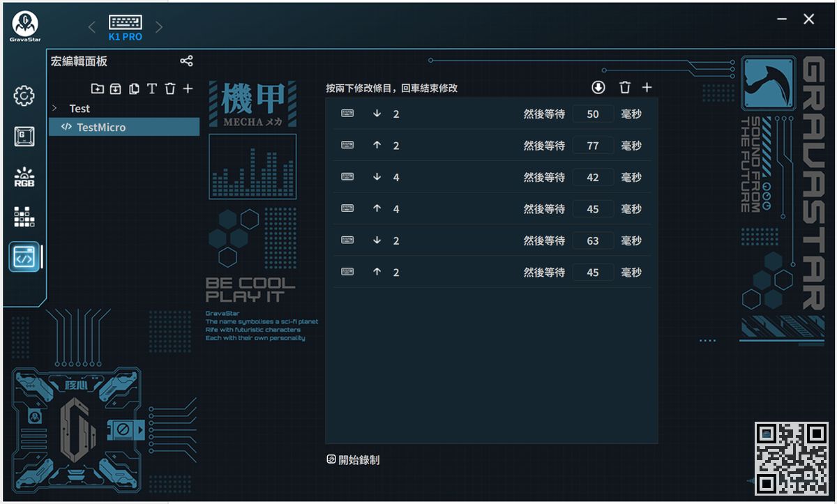Copy the selected macro with the duplicate icon

coord(134,89)
